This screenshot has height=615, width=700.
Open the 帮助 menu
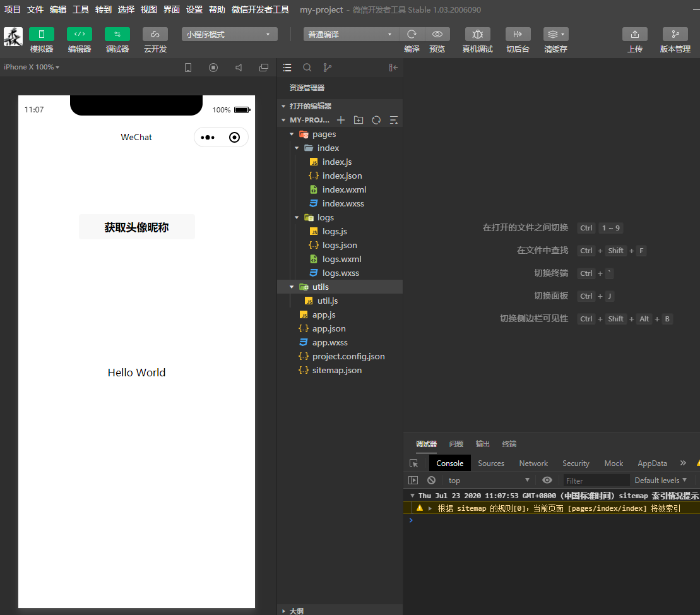click(x=217, y=9)
